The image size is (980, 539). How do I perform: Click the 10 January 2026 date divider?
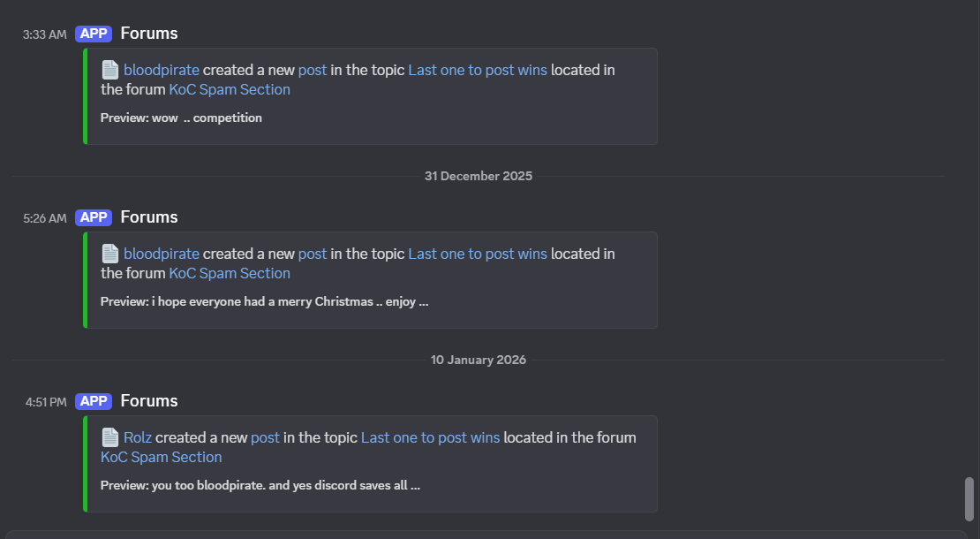(478, 360)
